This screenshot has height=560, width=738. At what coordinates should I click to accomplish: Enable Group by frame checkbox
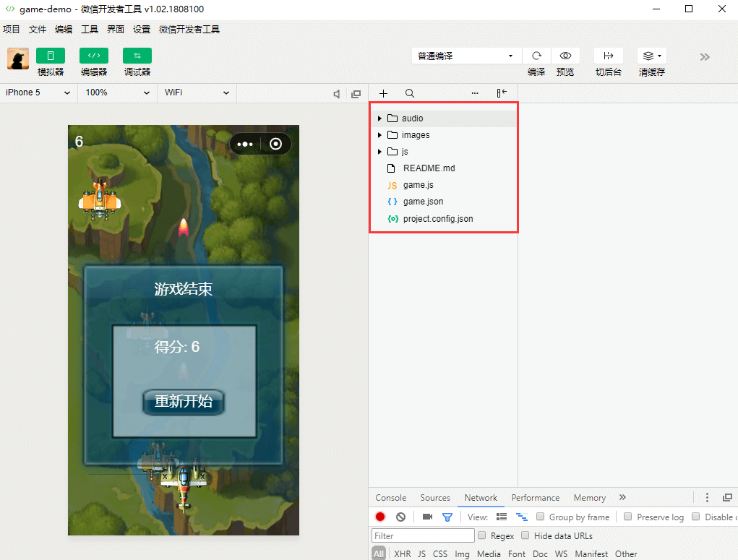(x=541, y=516)
